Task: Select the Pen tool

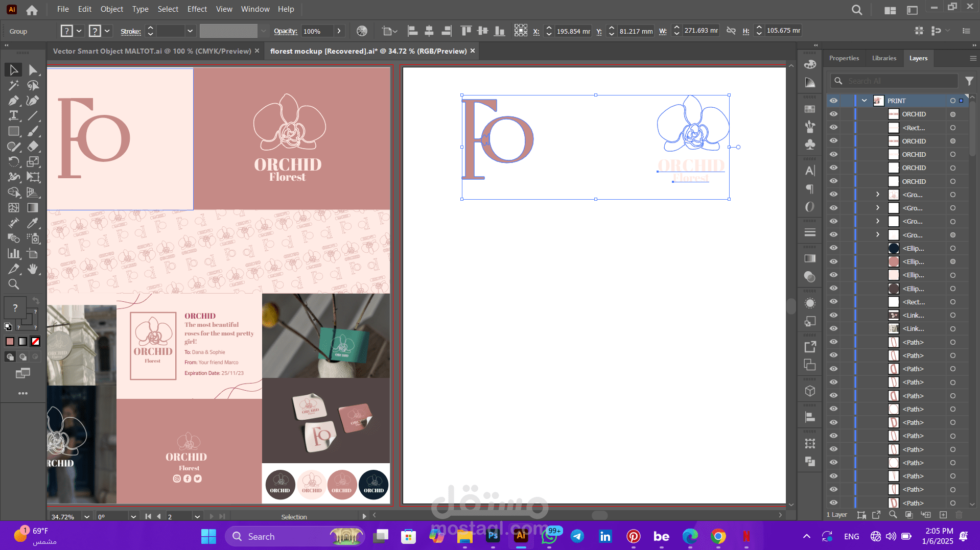Action: 14,101
